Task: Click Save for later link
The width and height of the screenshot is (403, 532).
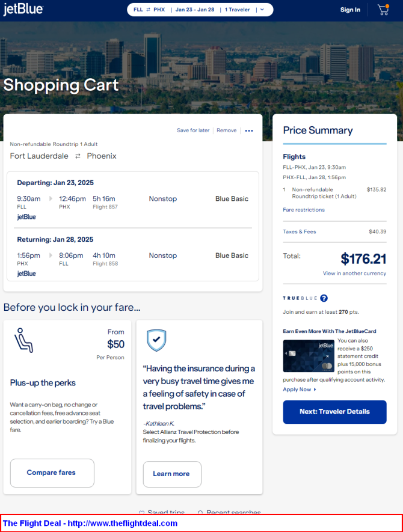Action: tap(193, 130)
